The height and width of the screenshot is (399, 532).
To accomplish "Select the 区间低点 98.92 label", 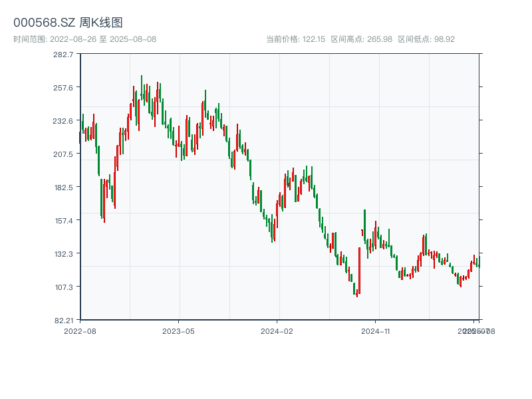I will coord(426,39).
